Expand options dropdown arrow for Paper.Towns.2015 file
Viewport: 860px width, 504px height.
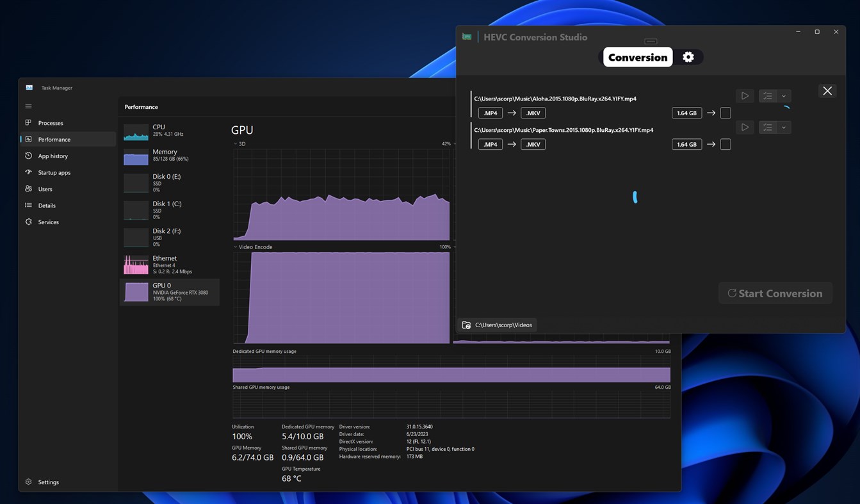point(784,127)
